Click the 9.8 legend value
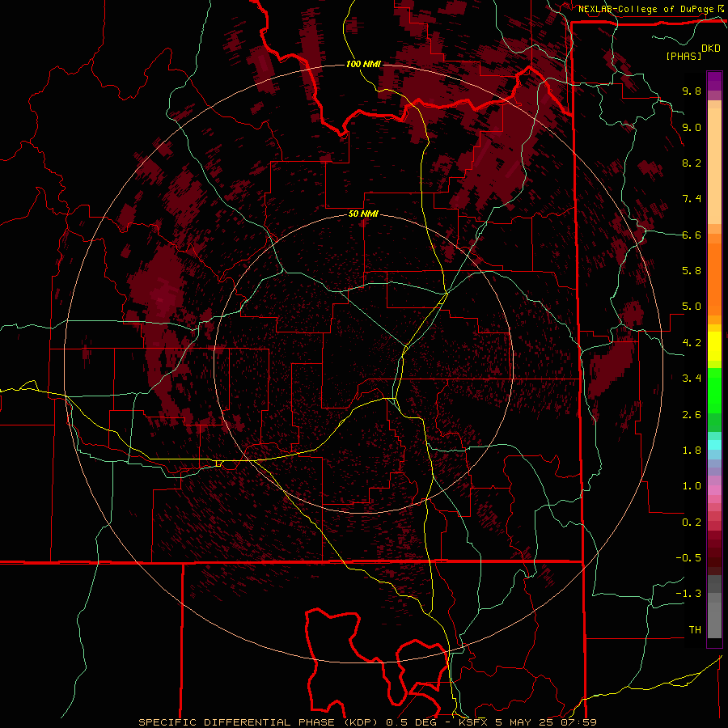 (692, 91)
